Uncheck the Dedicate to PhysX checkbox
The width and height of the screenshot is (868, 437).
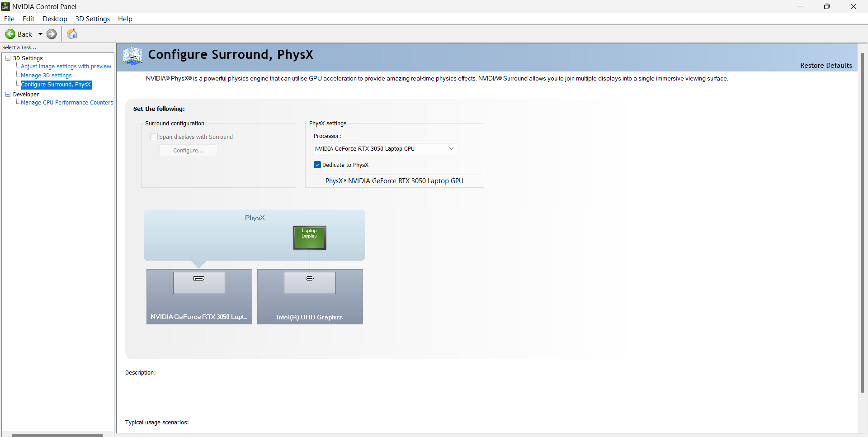317,165
